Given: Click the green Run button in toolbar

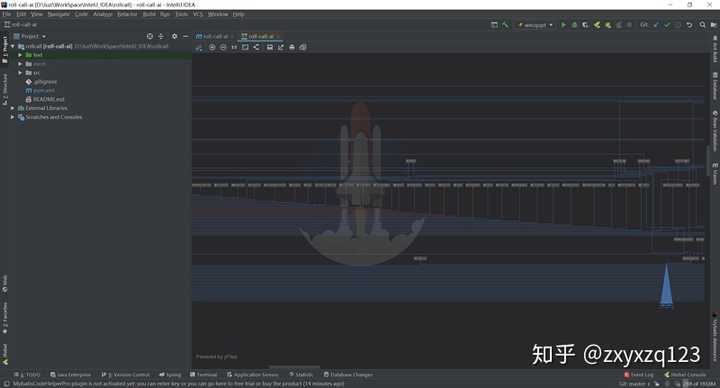Looking at the screenshot, I should [563, 25].
